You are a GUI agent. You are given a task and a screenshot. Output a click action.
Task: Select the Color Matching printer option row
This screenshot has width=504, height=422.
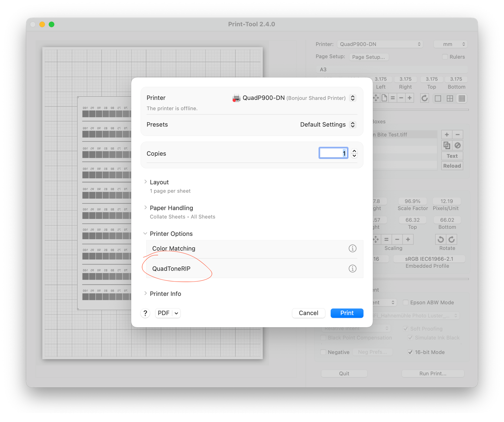(255, 248)
